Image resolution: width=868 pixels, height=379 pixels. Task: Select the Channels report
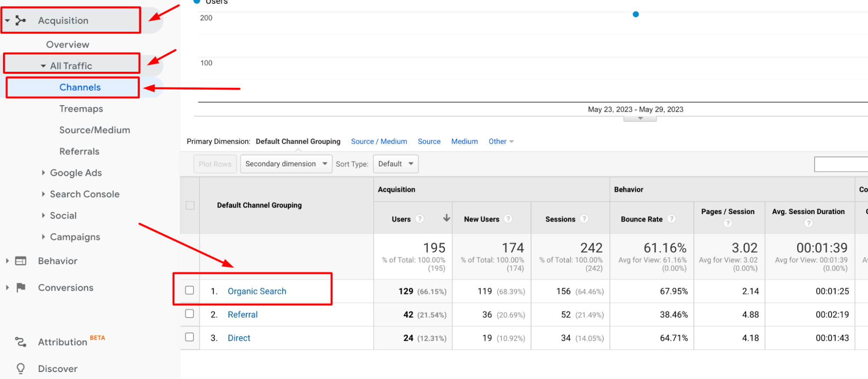tap(80, 87)
